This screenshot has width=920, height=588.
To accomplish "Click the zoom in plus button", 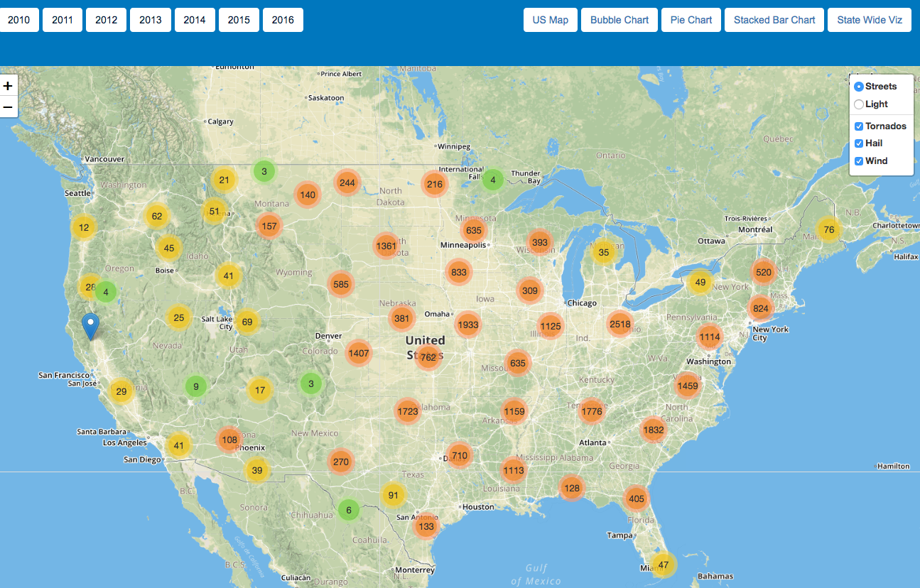I will [8, 86].
